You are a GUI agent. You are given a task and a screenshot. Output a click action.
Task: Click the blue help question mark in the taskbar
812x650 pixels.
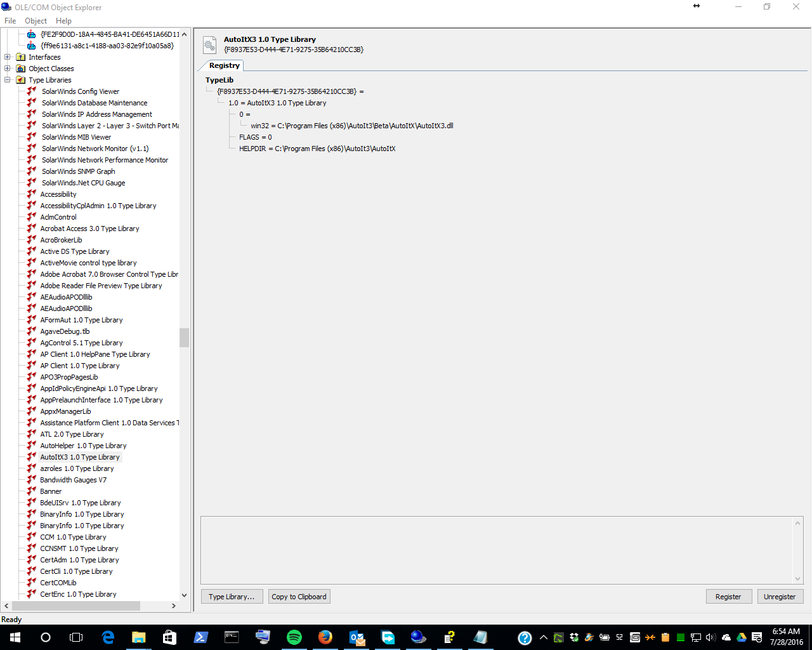(x=525, y=638)
